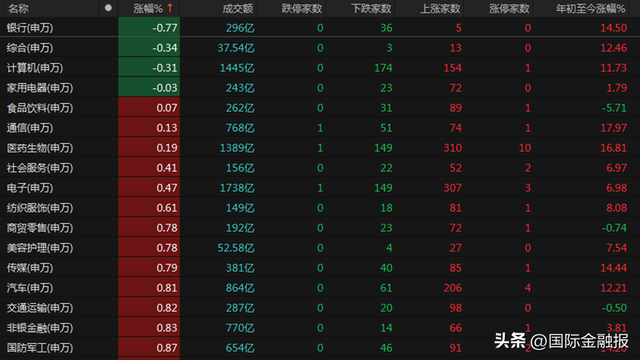Open the 美容护理(申万) sector
The width and height of the screenshot is (640, 360).
click(x=40, y=248)
